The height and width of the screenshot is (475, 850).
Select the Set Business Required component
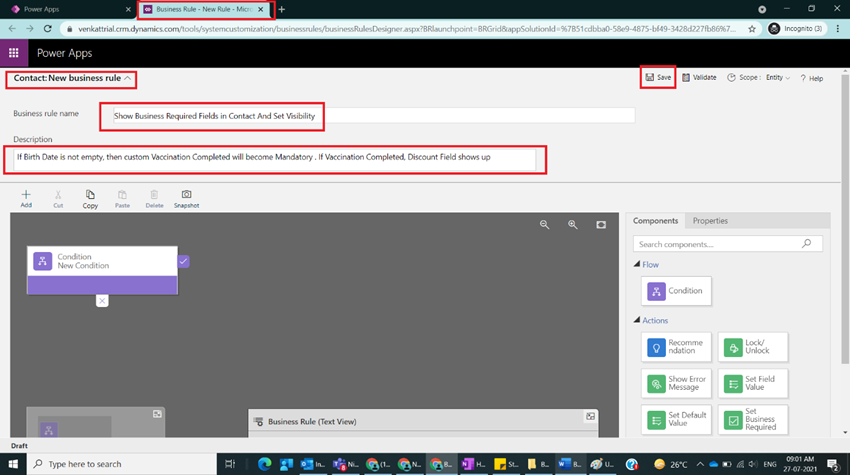click(753, 420)
